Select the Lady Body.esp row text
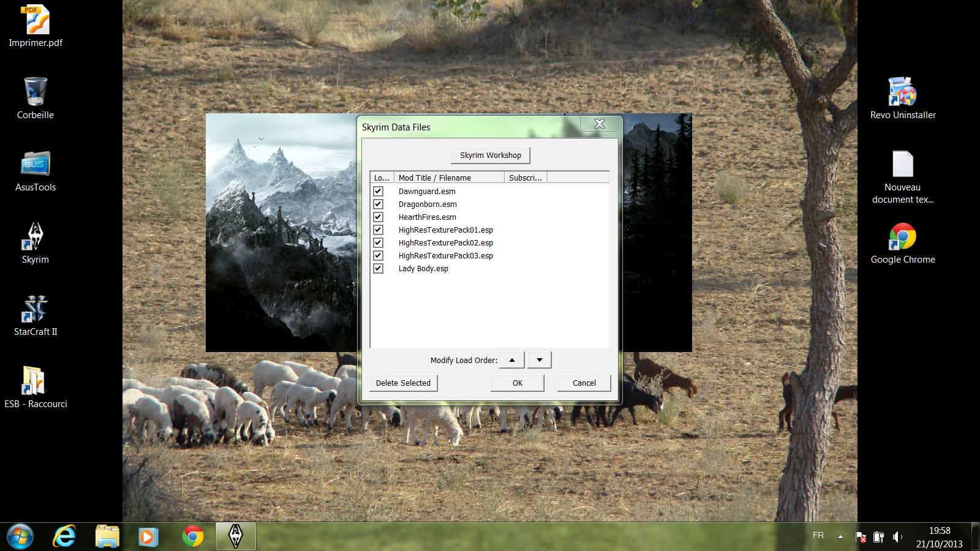The image size is (980, 551). (x=423, y=269)
